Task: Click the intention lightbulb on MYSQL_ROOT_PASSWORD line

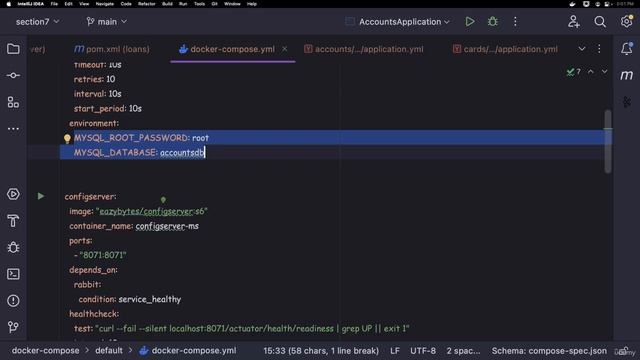Action: click(67, 139)
